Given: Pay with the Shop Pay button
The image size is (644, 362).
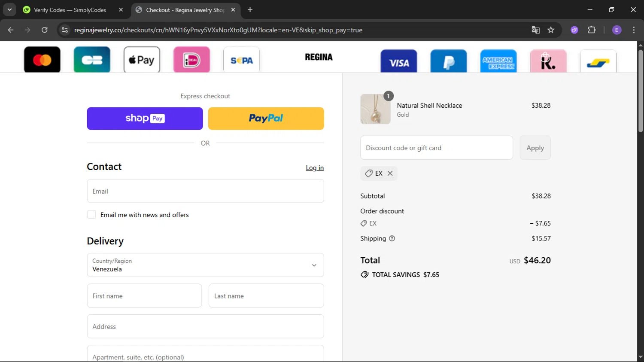Looking at the screenshot, I should [x=145, y=119].
